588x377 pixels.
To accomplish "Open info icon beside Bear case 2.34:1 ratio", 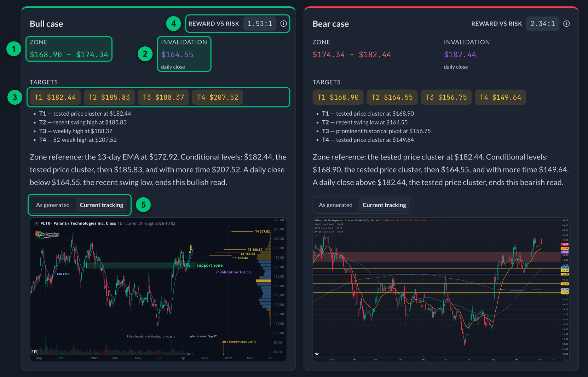I will (x=566, y=24).
